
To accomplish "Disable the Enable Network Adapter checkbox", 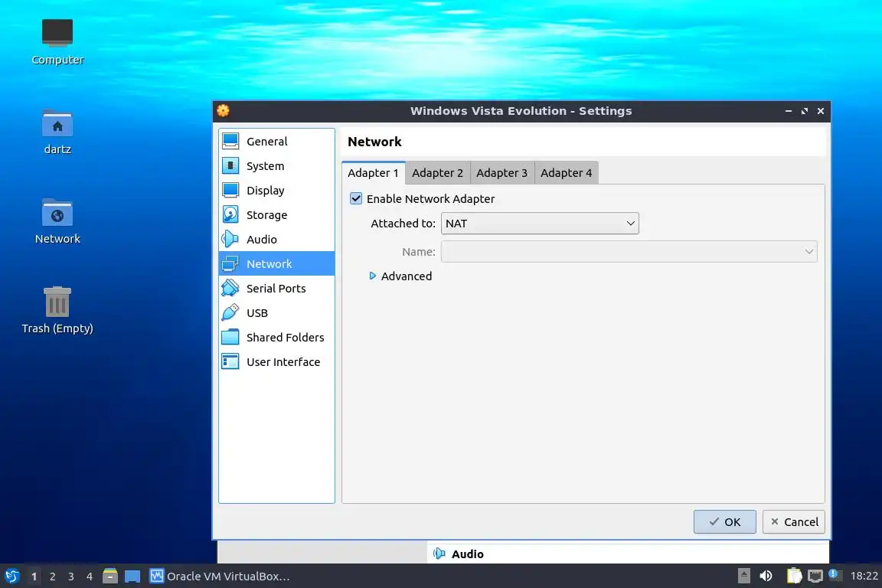I will coord(356,198).
